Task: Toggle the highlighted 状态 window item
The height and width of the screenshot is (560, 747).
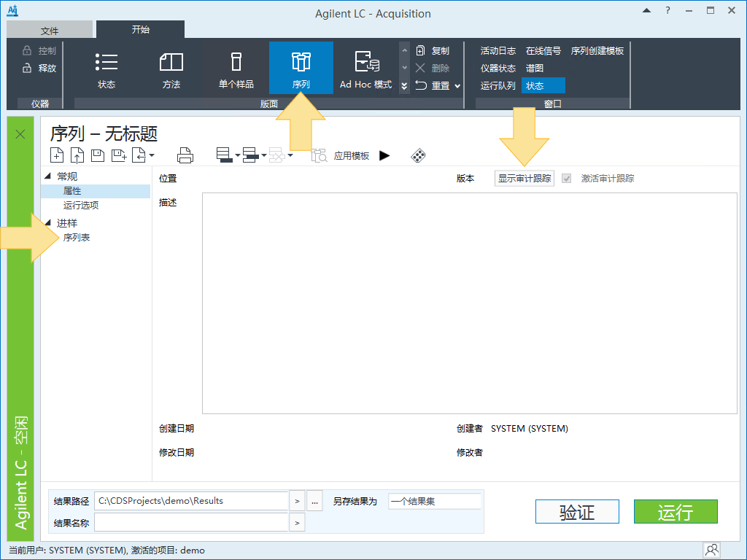Action: 543,86
